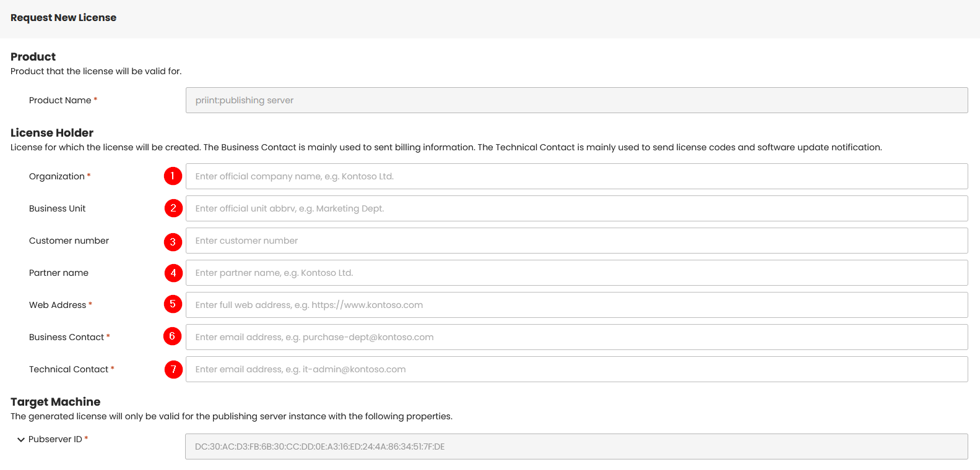Click the red number 7 marker
The height and width of the screenshot is (470, 980).
173,369
